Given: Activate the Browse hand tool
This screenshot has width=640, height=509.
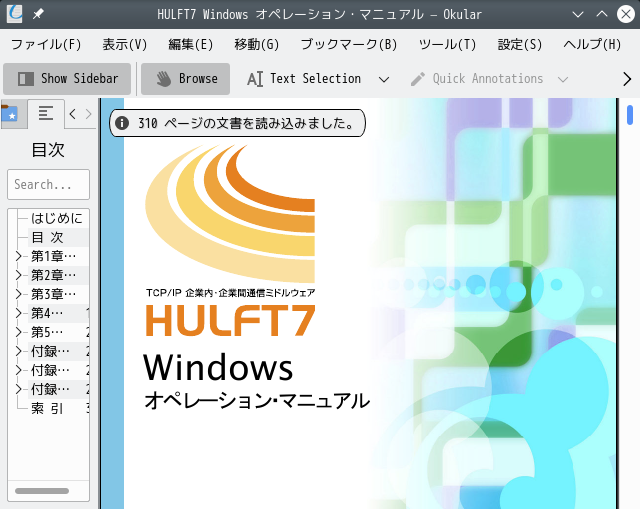Looking at the screenshot, I should pyautogui.click(x=185, y=78).
